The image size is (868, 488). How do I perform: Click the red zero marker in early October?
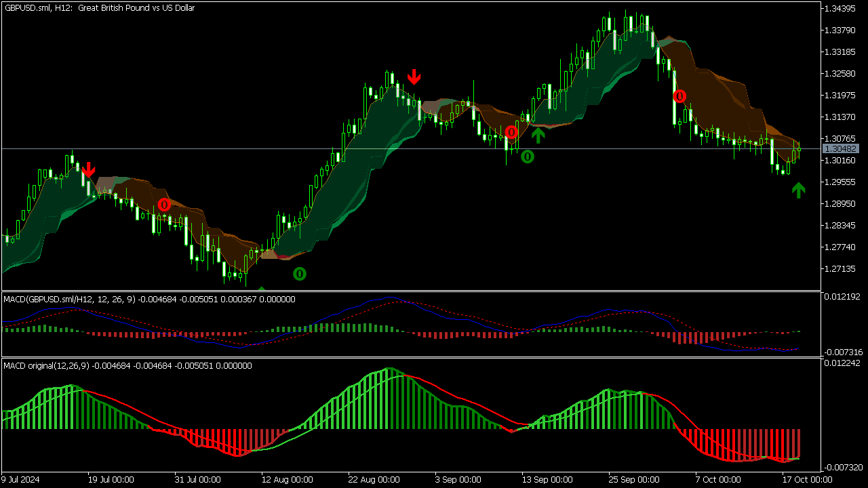point(679,96)
